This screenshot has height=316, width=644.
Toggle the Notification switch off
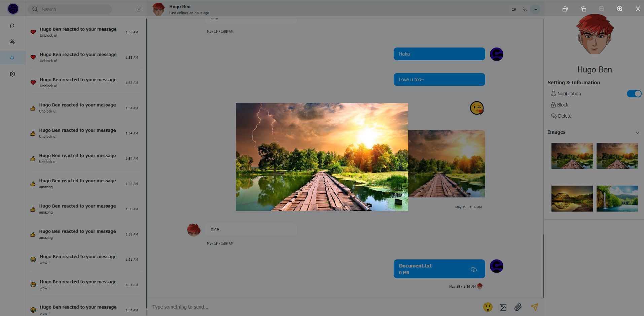click(634, 94)
